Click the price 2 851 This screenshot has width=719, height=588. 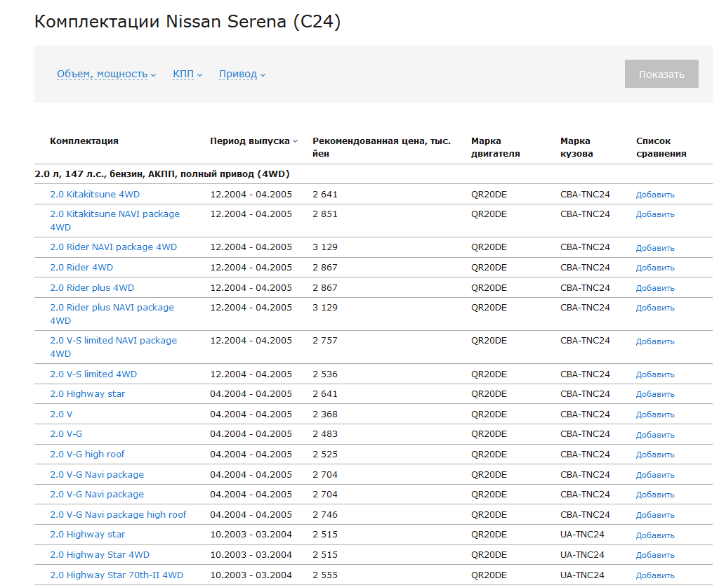[x=325, y=214]
